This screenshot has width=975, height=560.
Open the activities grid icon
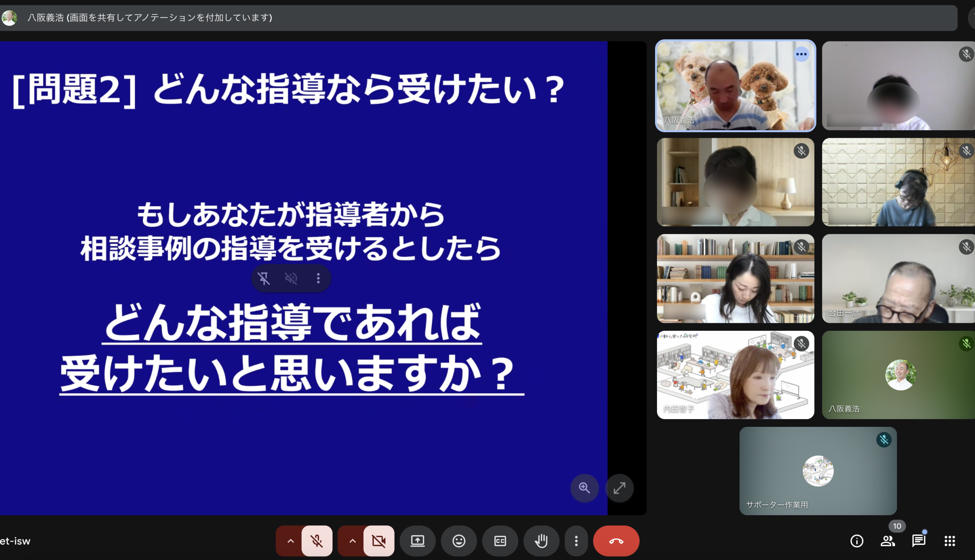(x=949, y=541)
